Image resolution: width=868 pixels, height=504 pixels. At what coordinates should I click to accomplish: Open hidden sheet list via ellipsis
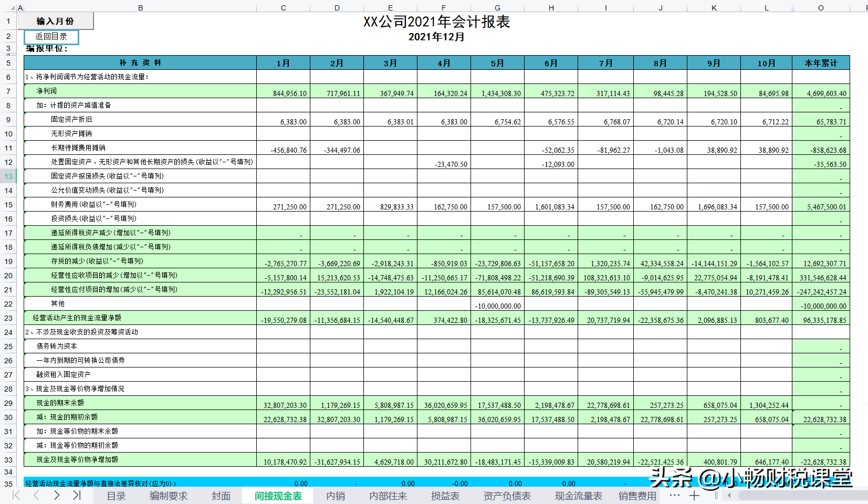675,495
